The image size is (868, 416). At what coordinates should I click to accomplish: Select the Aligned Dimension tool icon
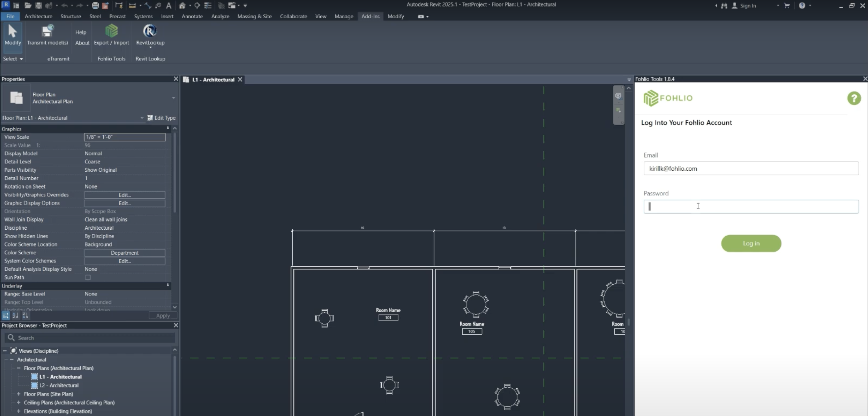coord(148,5)
